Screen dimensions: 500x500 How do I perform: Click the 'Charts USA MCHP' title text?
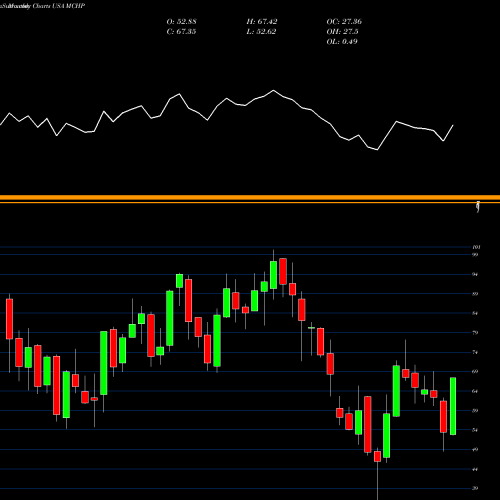point(59,6)
